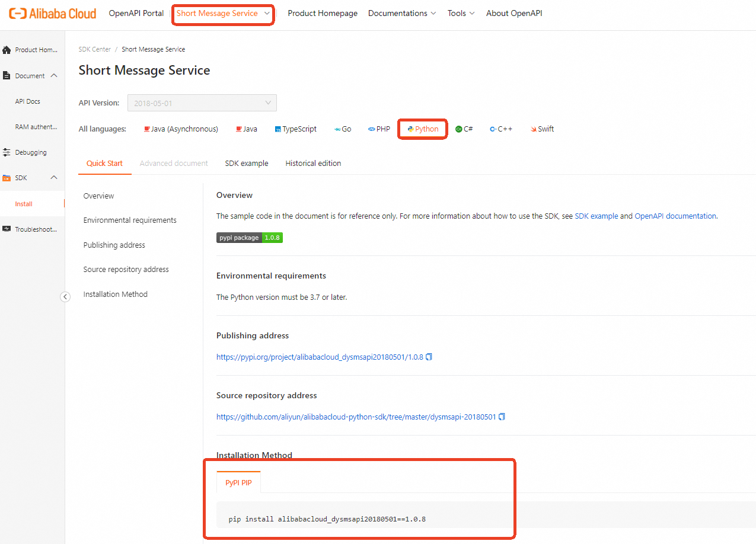Jump to the Installation Method anchor
The height and width of the screenshot is (544, 756).
tap(115, 295)
